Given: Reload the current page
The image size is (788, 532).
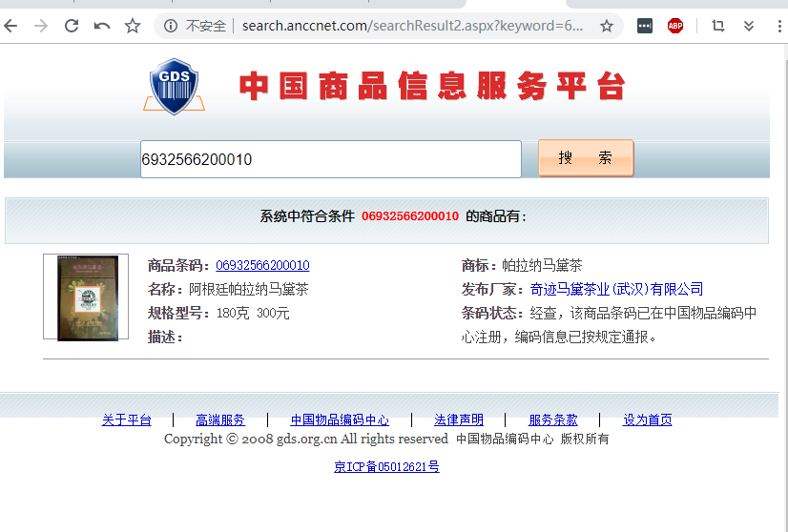Looking at the screenshot, I should pos(72,26).
